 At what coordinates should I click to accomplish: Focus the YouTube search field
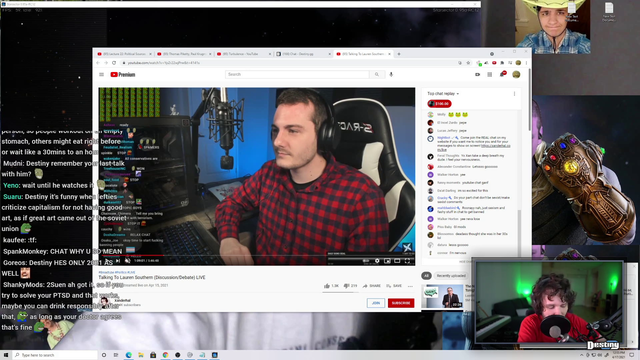tap(297, 75)
